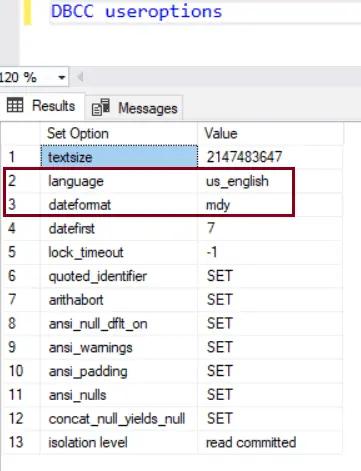Select the us_english value cell
The height and width of the screenshot is (471, 361).
pyautogui.click(x=270, y=181)
